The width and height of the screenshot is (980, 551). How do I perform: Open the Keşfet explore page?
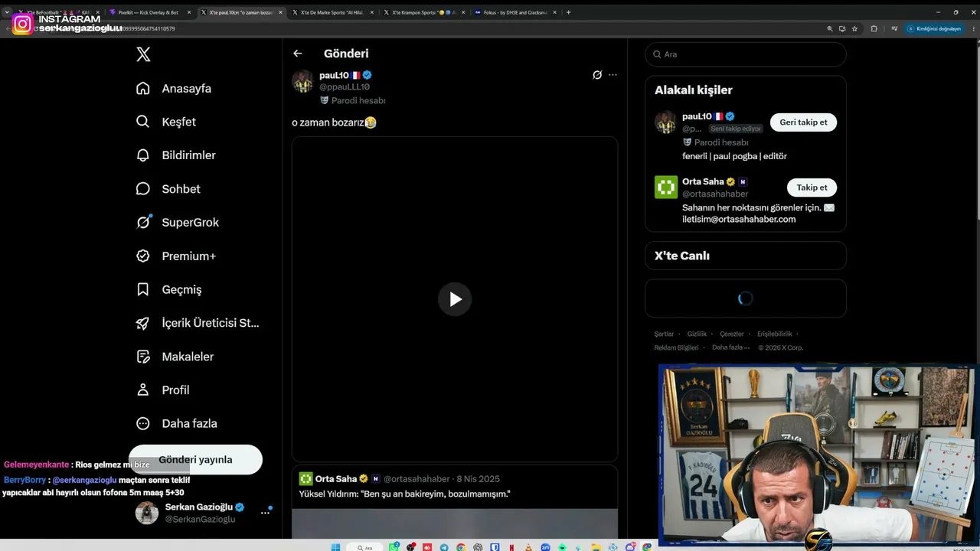point(166,122)
